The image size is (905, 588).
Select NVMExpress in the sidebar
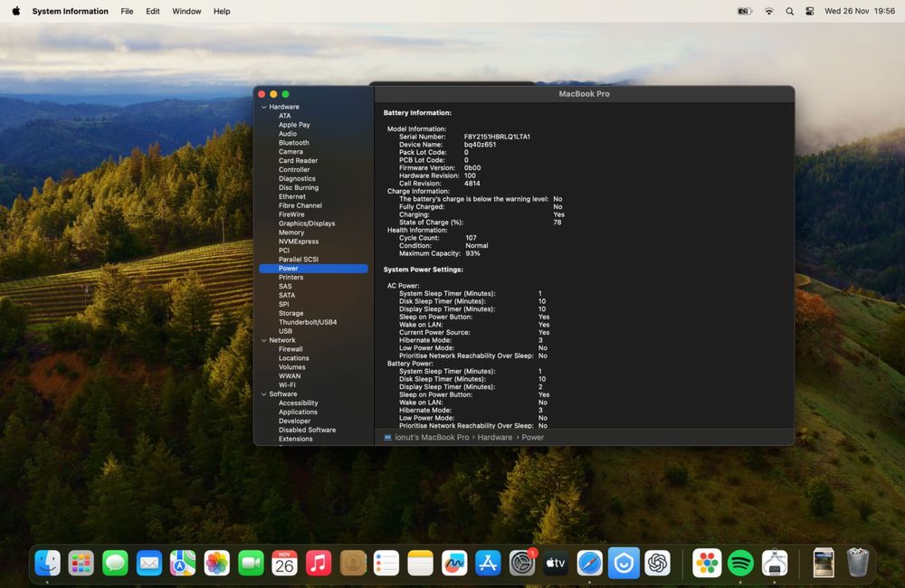[299, 242]
